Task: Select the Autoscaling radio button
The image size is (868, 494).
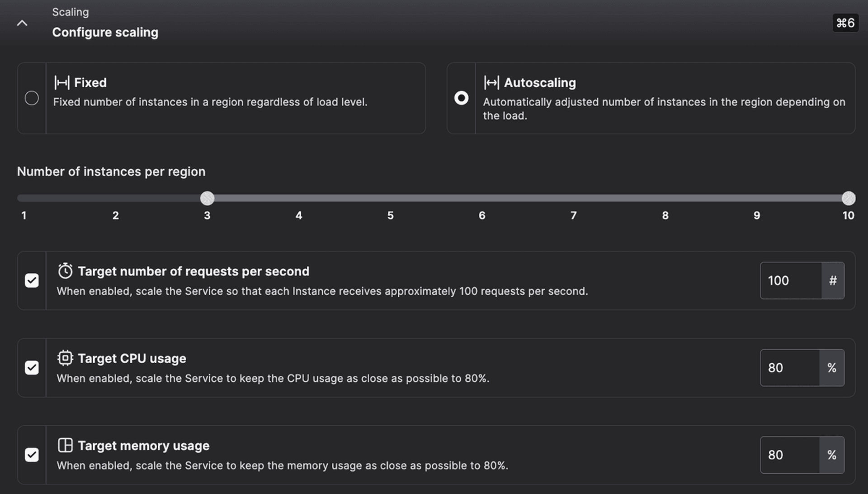Action: coord(461,98)
